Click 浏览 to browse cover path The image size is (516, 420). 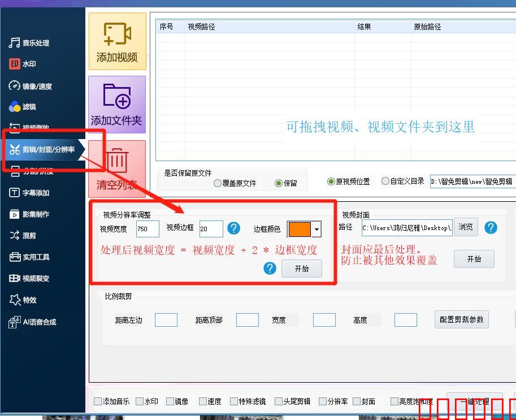point(466,227)
